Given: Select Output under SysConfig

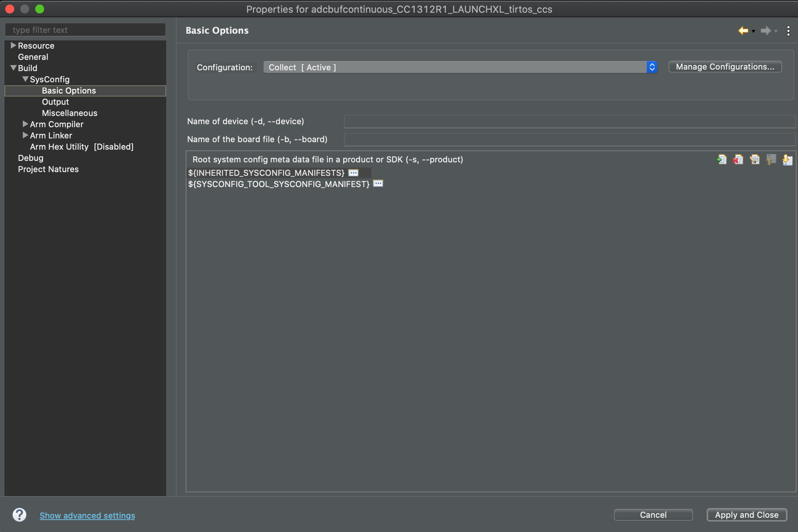Looking at the screenshot, I should pos(55,102).
